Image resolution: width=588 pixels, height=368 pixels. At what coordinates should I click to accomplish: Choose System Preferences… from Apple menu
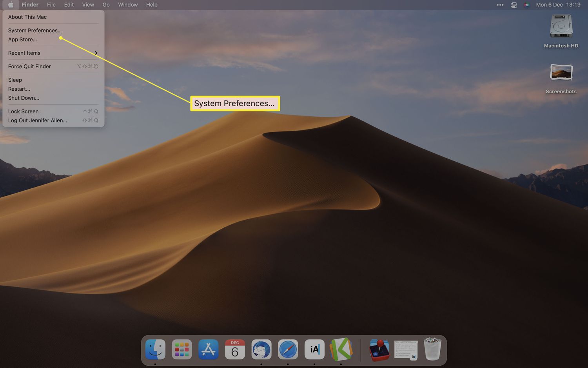pos(35,30)
